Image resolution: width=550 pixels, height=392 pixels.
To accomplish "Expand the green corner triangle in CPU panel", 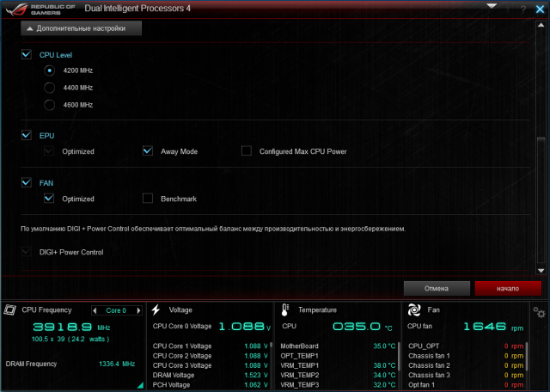I will click(x=140, y=385).
